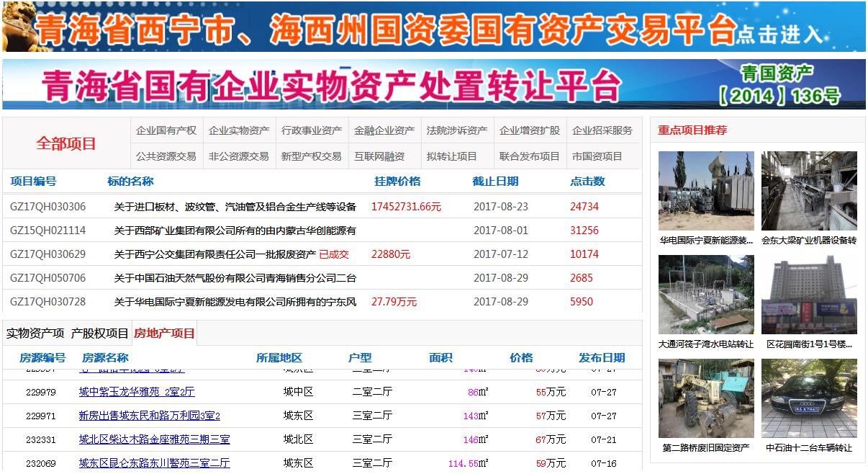868x474 pixels.
Task: Open the 企业国有产权 category
Action: (x=166, y=130)
